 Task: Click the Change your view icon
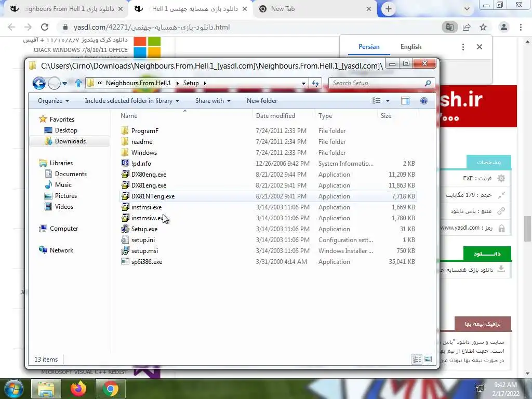[376, 101]
